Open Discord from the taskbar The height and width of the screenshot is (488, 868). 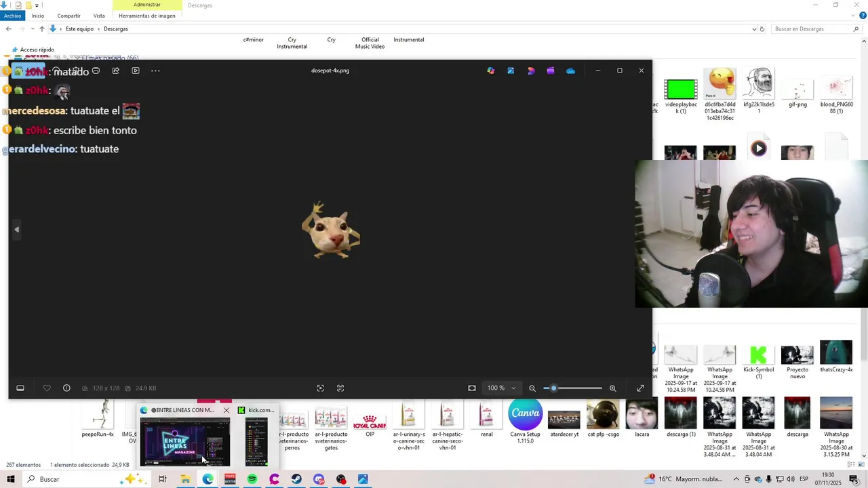319,479
